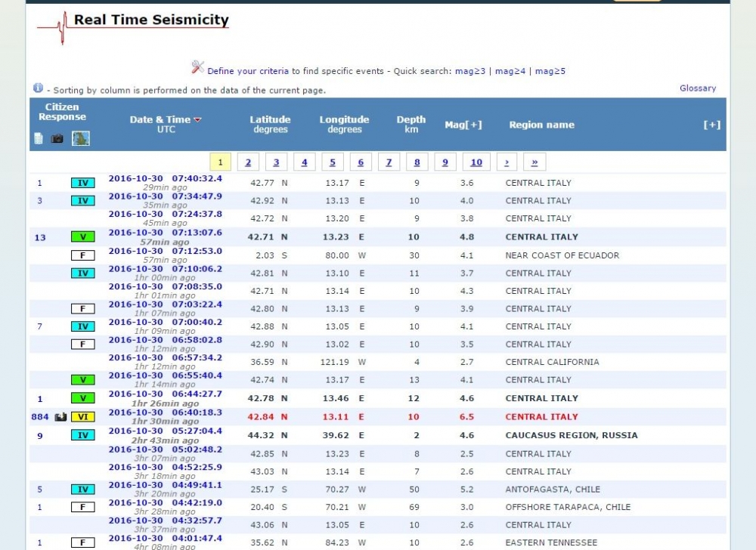The image size is (756, 550).
Task: Click the yellow VI intensity badge
Action: [83, 417]
